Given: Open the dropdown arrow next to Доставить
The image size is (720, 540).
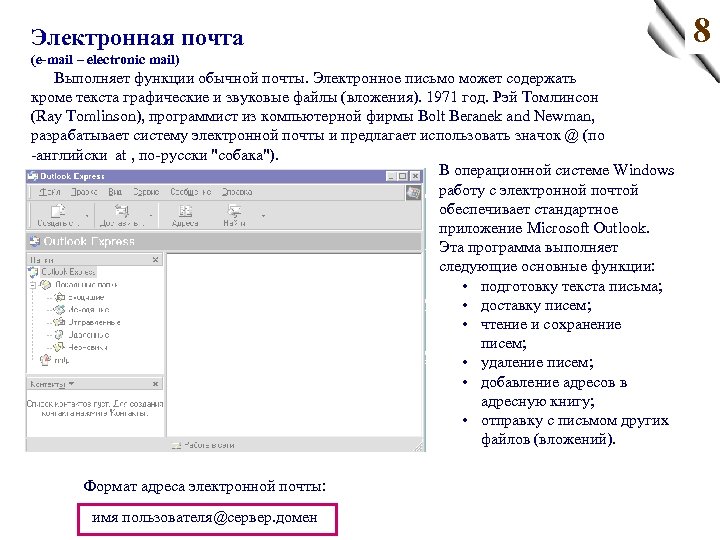Looking at the screenshot, I should (150, 215).
